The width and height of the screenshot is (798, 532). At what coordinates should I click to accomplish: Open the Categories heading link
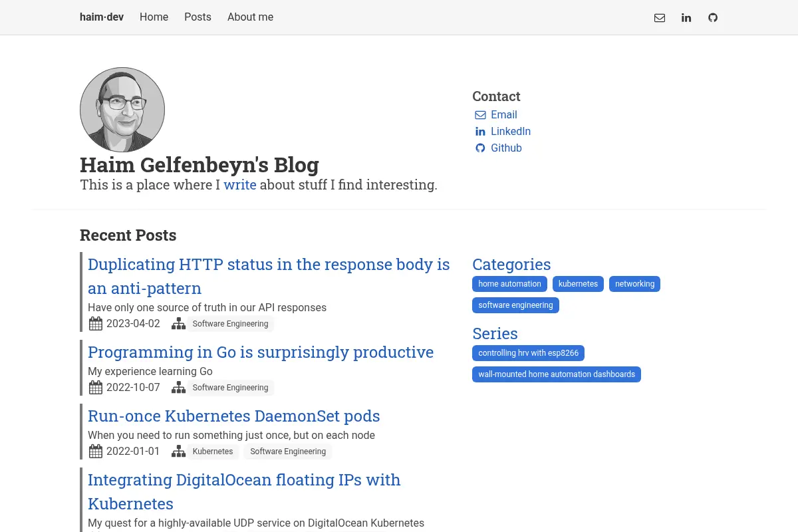coord(511,265)
